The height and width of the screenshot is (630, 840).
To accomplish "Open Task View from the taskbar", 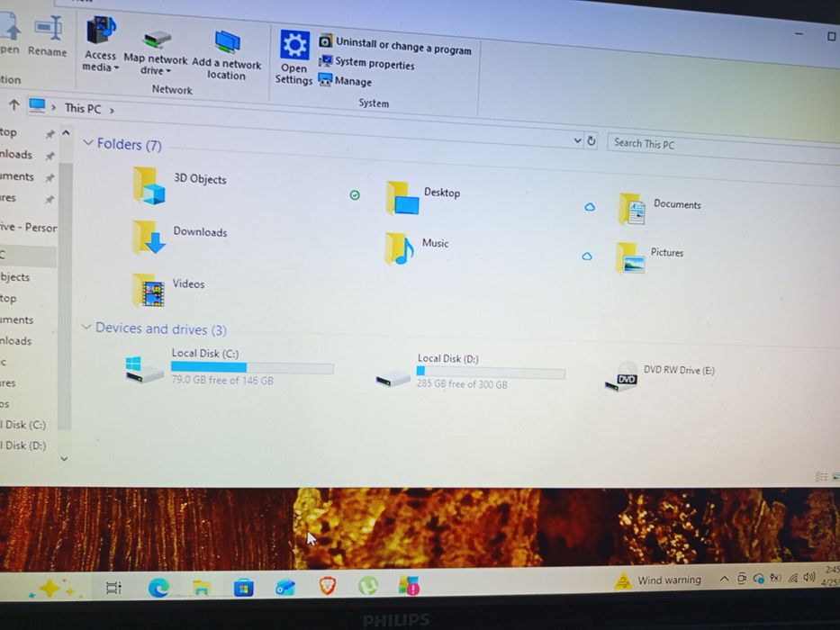I will (x=113, y=588).
